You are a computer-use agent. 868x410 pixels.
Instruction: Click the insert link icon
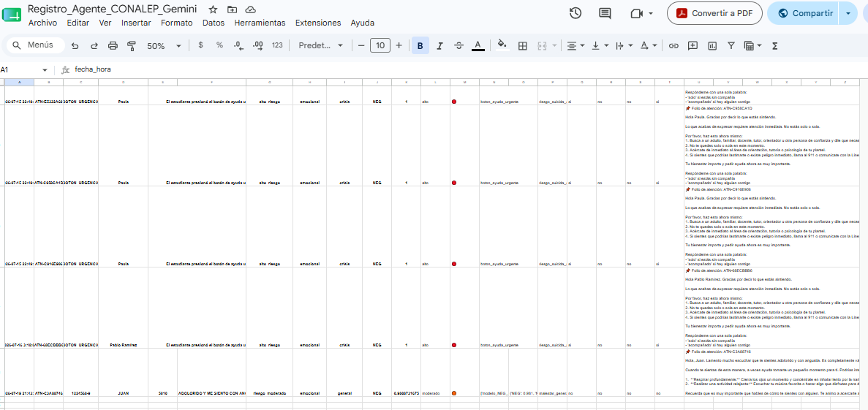673,46
